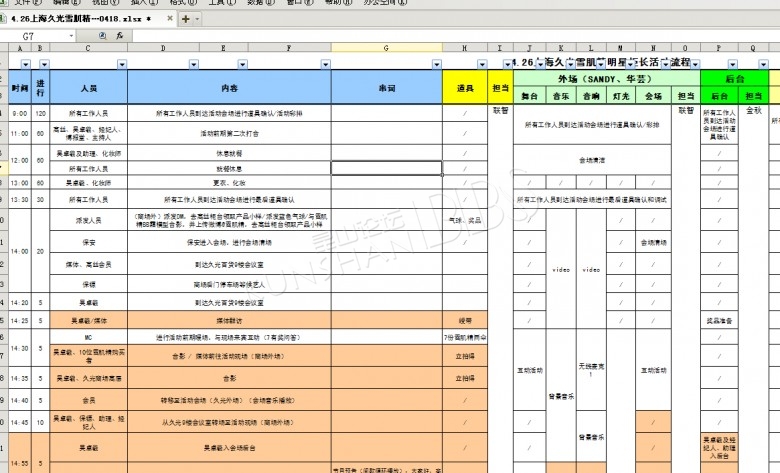Click inside the formula bar input
This screenshot has width=780, height=473.
tap(455, 36)
